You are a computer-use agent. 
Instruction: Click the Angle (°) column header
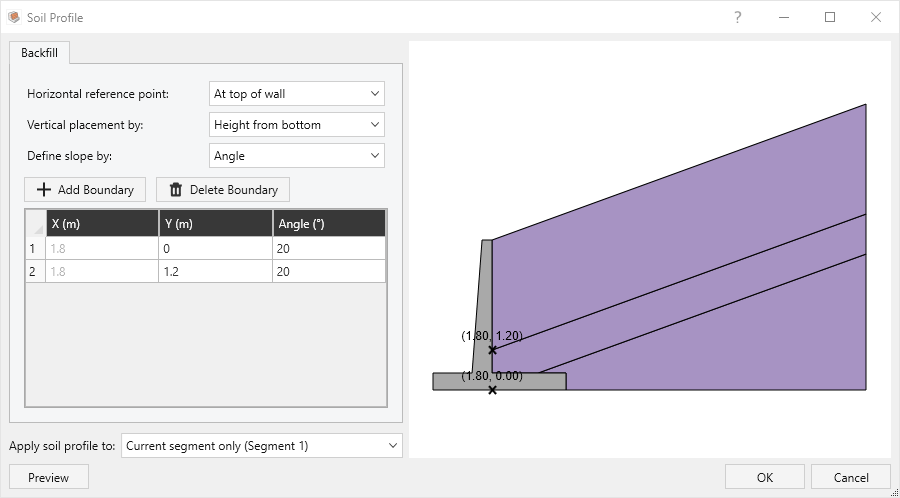[x=329, y=224]
